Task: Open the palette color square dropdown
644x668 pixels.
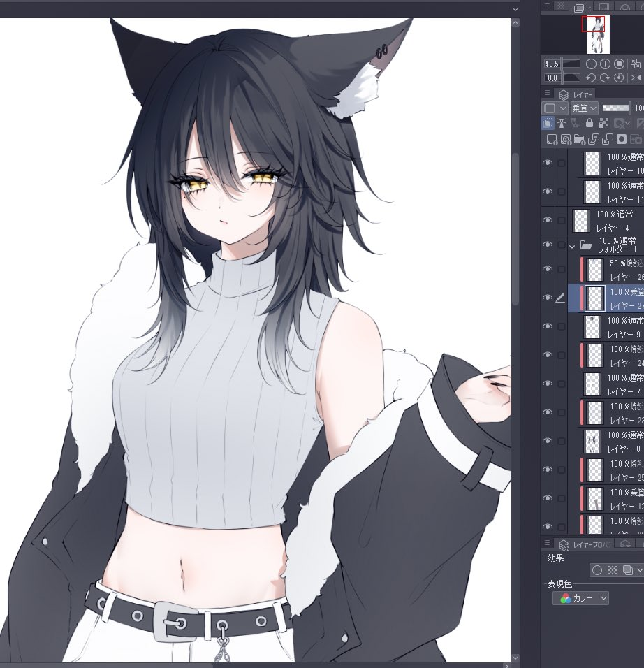Action: tap(555, 108)
